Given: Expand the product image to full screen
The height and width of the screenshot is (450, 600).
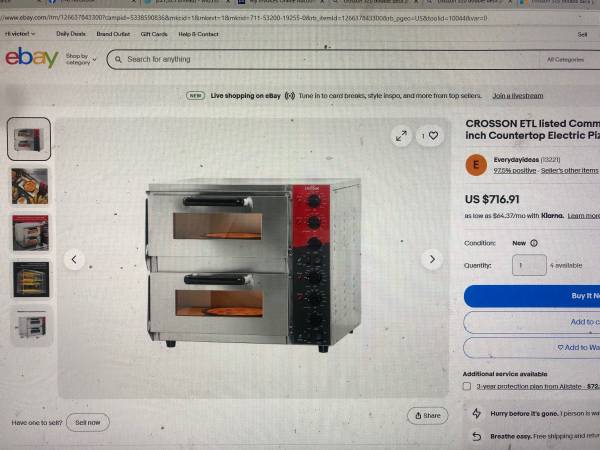Looking at the screenshot, I should [401, 136].
